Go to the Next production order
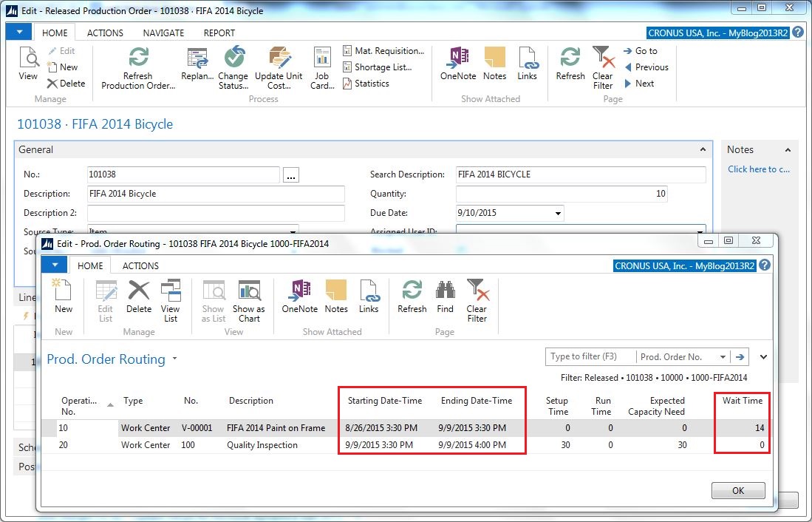The height and width of the screenshot is (522, 812). [x=639, y=83]
